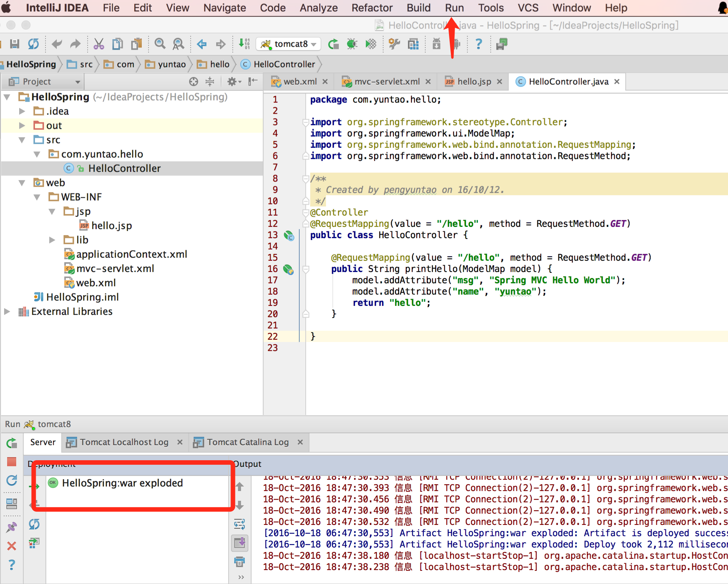Click the Paste clipboard icon
The image size is (728, 584).
(136, 44)
